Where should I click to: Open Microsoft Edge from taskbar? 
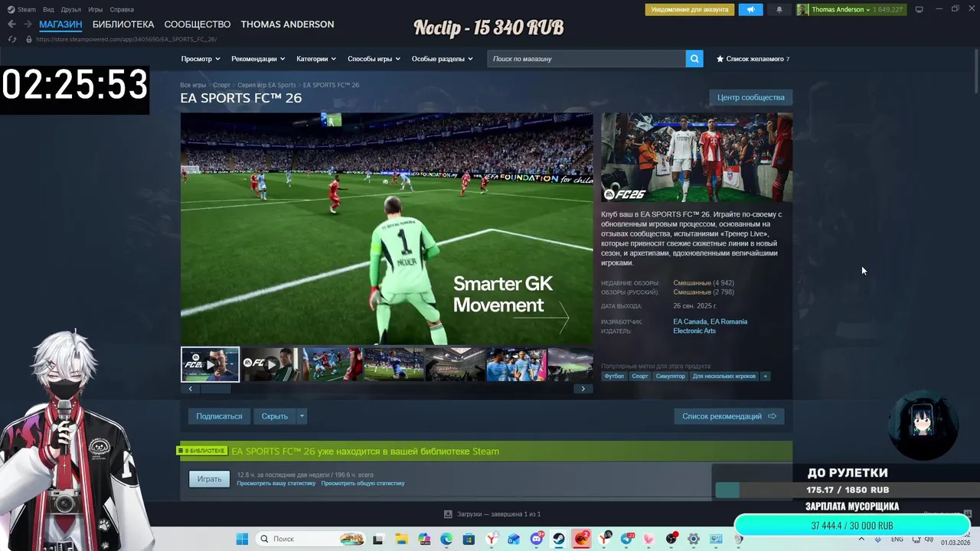point(446,539)
